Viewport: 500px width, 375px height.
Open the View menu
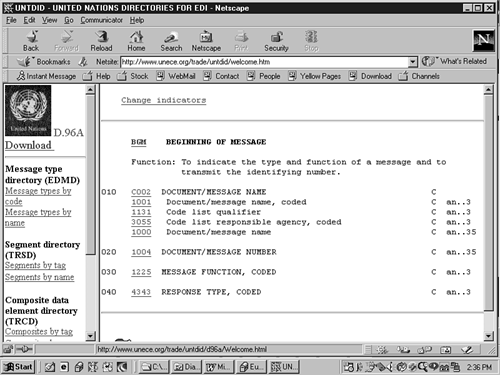pos(49,20)
